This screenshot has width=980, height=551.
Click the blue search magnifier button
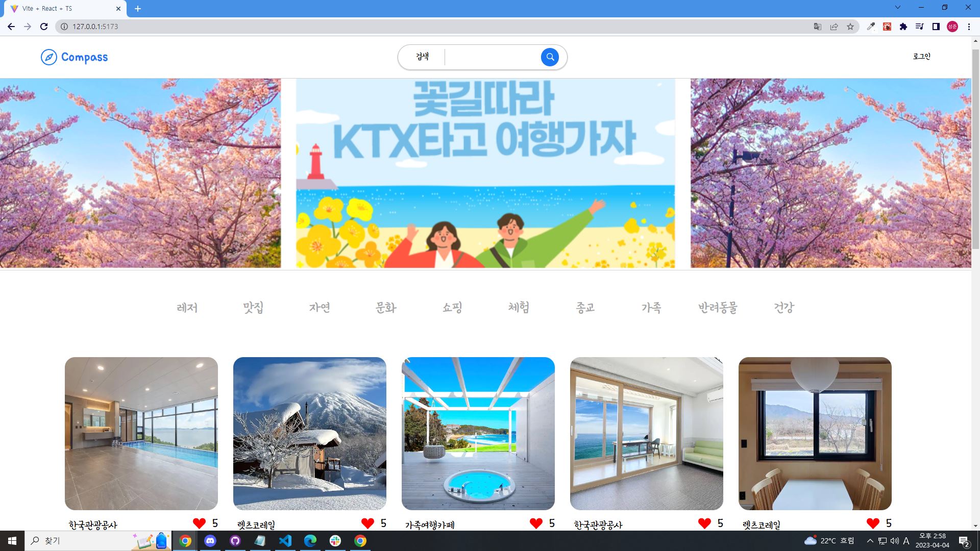(550, 57)
